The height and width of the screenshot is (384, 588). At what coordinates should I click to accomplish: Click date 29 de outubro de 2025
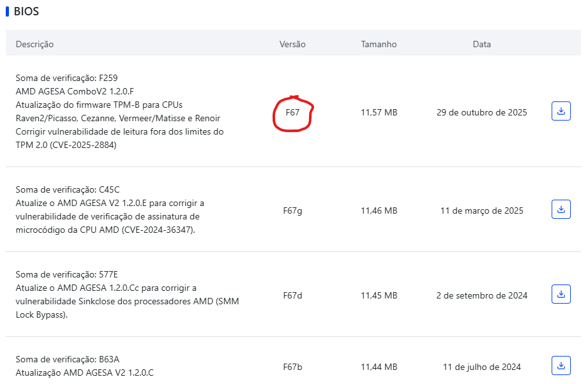[x=482, y=112]
